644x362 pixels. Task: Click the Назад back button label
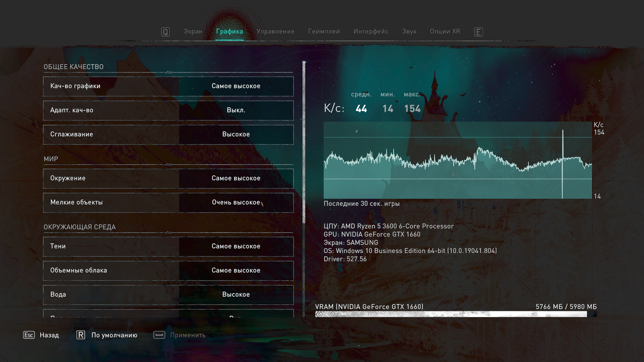click(49, 335)
